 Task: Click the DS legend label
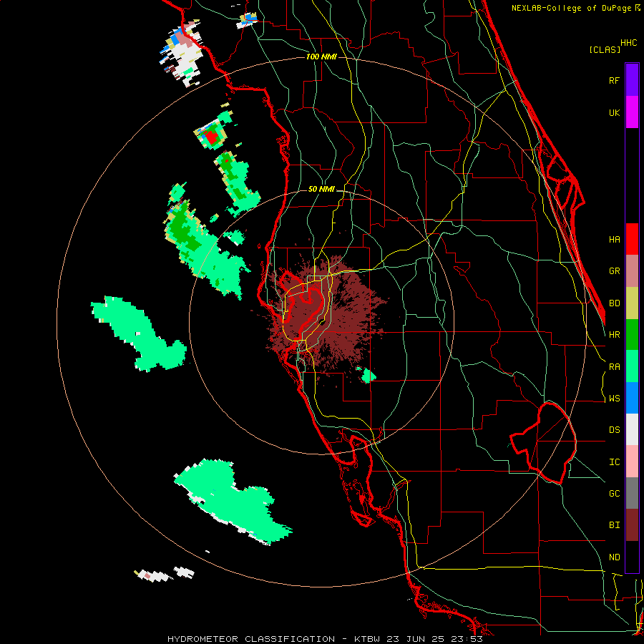[614, 429]
